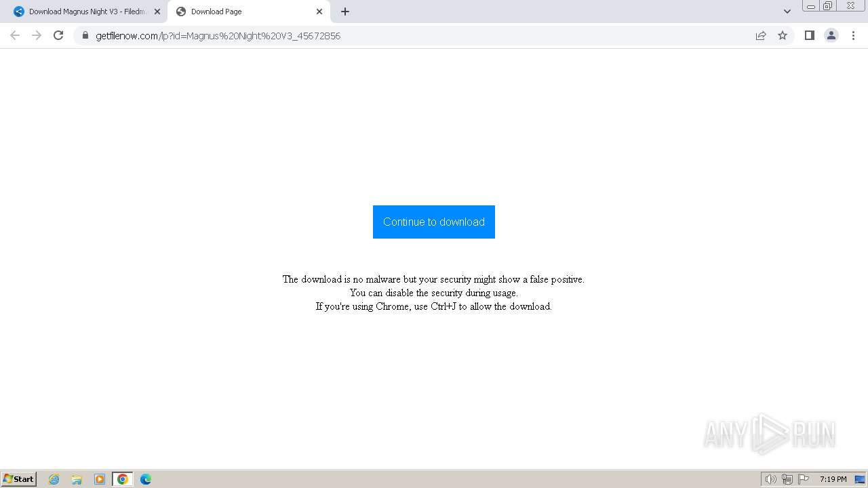868x488 pixels.
Task: Go back to the previous page
Action: [x=15, y=35]
